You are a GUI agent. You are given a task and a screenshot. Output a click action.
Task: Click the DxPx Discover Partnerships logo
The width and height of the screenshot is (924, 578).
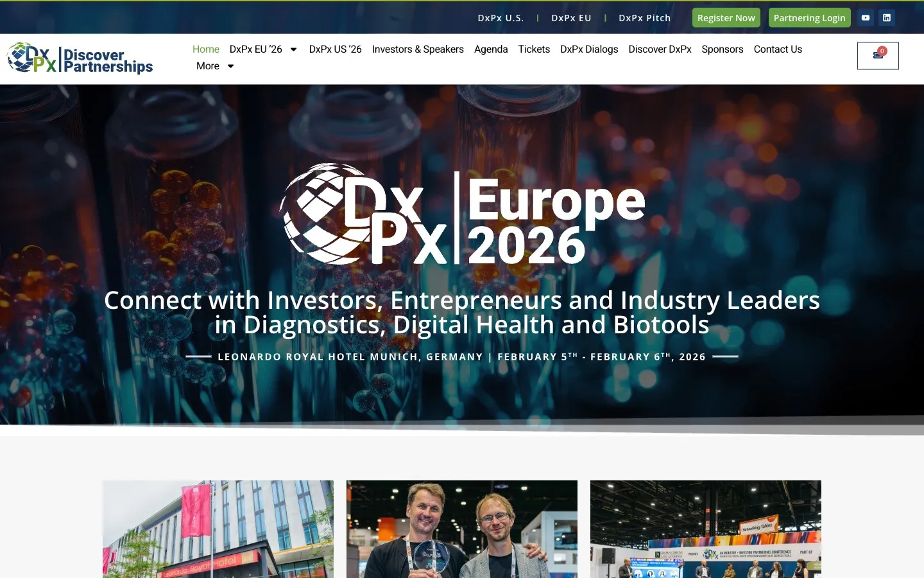(x=80, y=58)
